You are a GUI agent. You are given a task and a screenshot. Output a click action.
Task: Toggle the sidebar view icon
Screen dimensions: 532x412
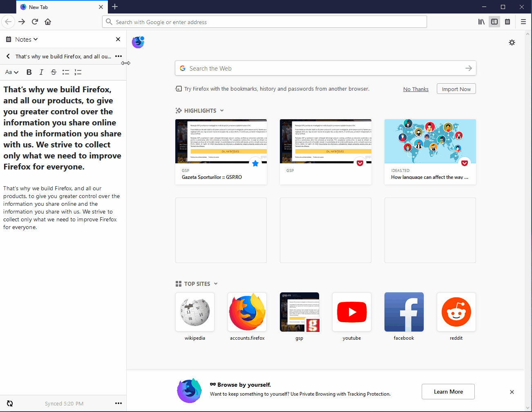(x=494, y=22)
